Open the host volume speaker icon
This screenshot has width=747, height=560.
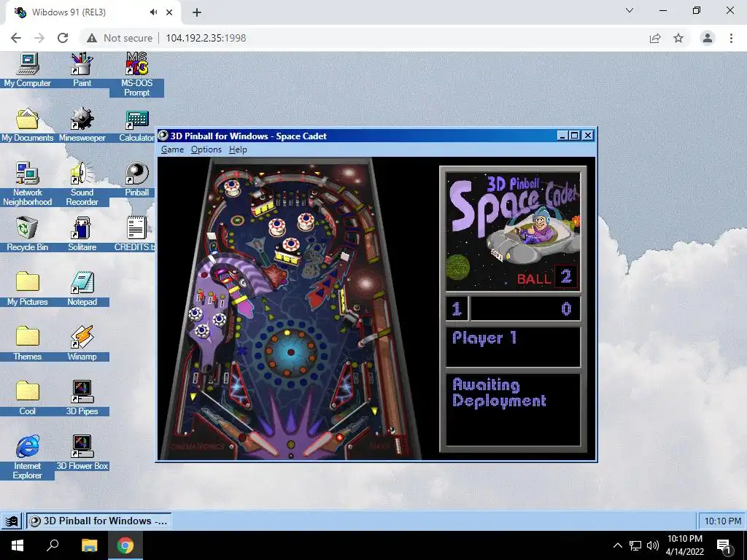pos(653,545)
